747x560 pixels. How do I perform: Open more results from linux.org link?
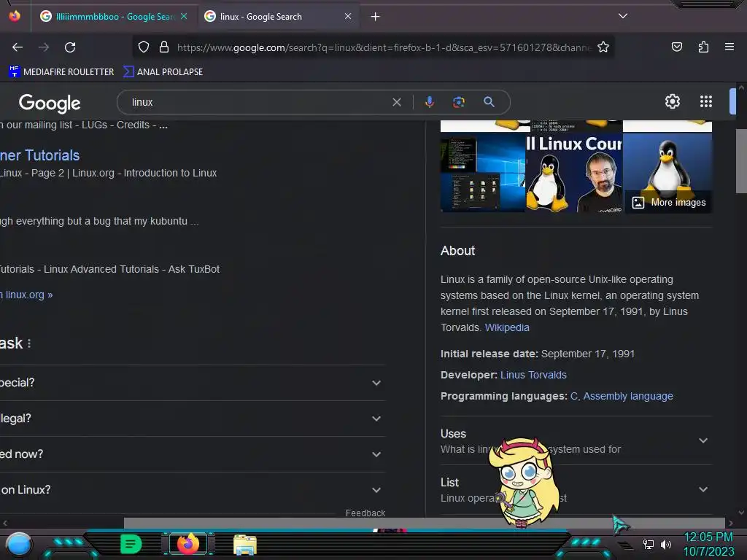(26, 295)
